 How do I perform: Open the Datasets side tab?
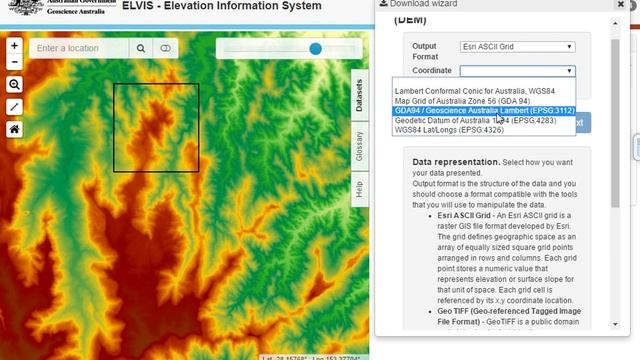point(359,95)
